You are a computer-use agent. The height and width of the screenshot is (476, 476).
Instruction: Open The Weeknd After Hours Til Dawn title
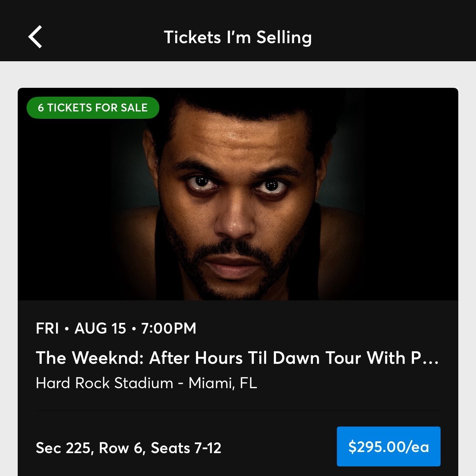237,358
